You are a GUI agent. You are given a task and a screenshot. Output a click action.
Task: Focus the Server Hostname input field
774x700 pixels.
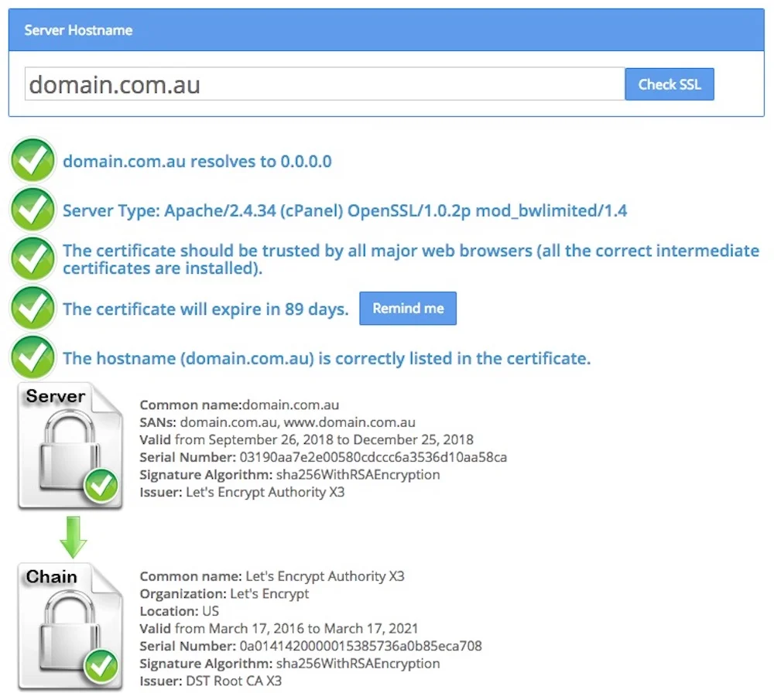coord(325,84)
